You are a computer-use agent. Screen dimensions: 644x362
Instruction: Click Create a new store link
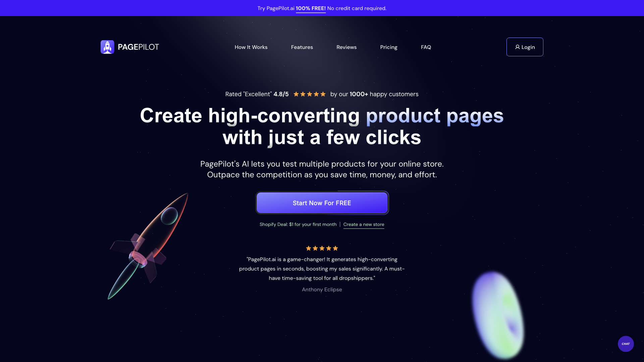(364, 224)
